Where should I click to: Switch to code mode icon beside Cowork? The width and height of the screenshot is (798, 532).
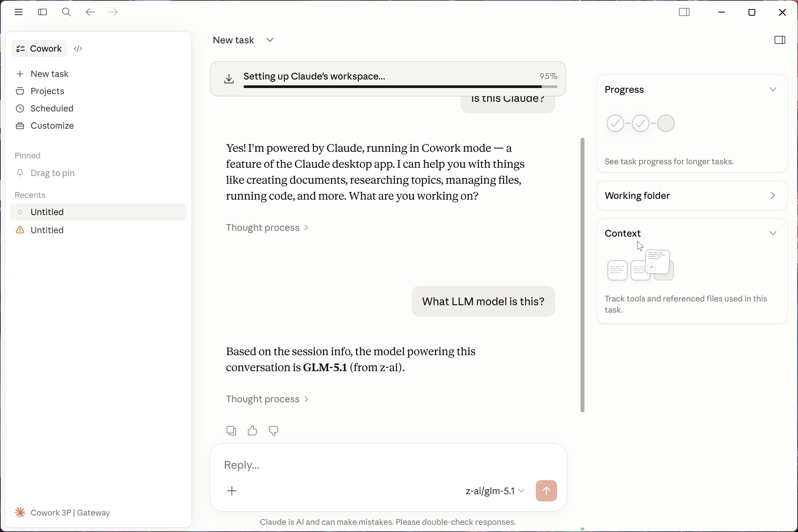(x=78, y=48)
